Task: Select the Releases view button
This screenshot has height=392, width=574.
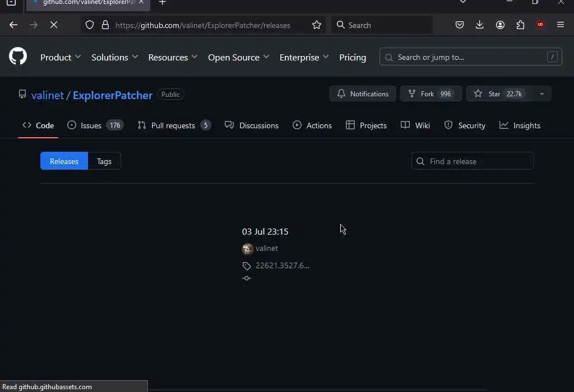Action: click(64, 161)
